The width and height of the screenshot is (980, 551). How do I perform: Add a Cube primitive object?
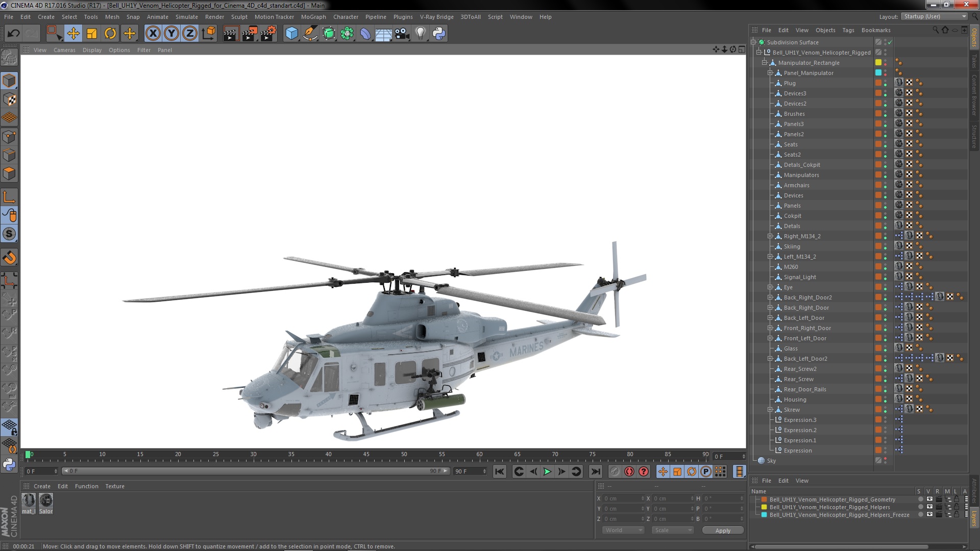coord(291,34)
